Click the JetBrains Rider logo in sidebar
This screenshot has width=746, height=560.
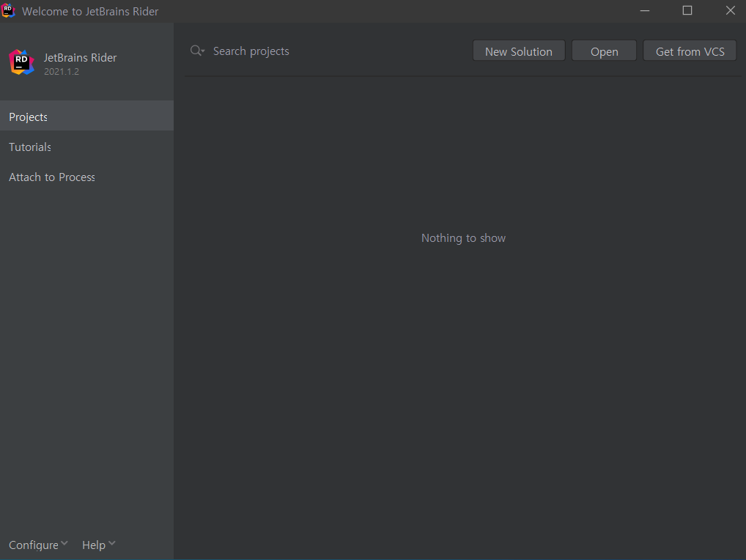point(21,62)
